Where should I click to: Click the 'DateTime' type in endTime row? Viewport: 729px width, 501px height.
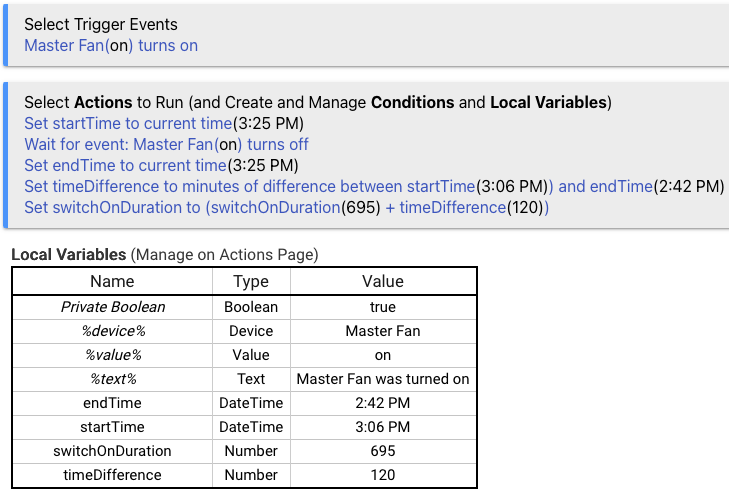click(251, 403)
